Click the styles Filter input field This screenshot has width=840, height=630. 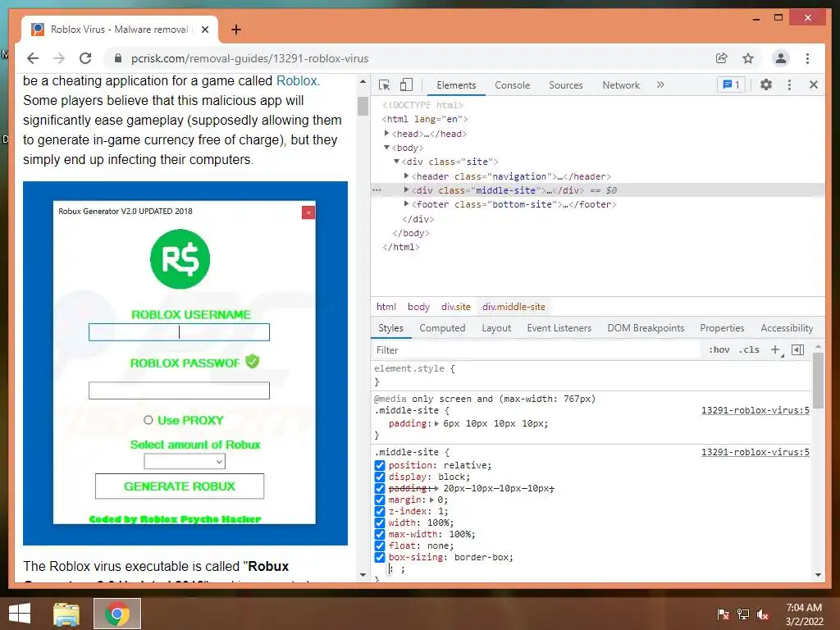pos(536,349)
